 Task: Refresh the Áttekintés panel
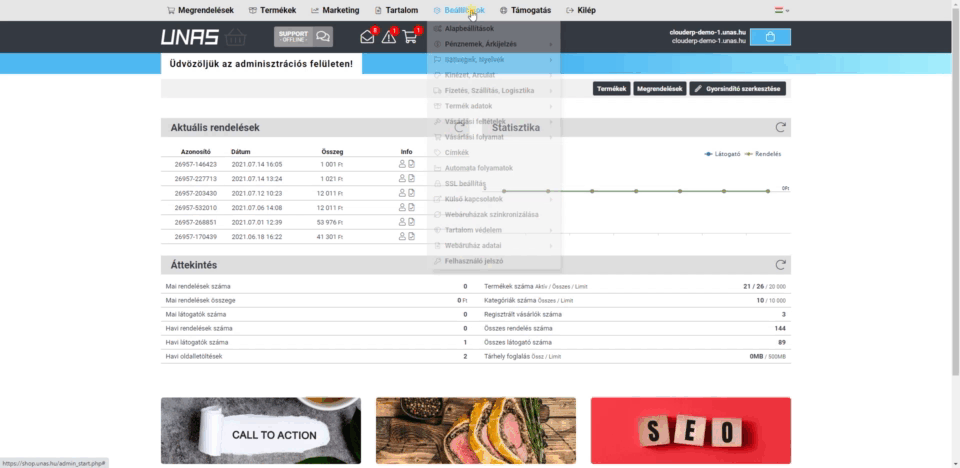click(x=780, y=265)
